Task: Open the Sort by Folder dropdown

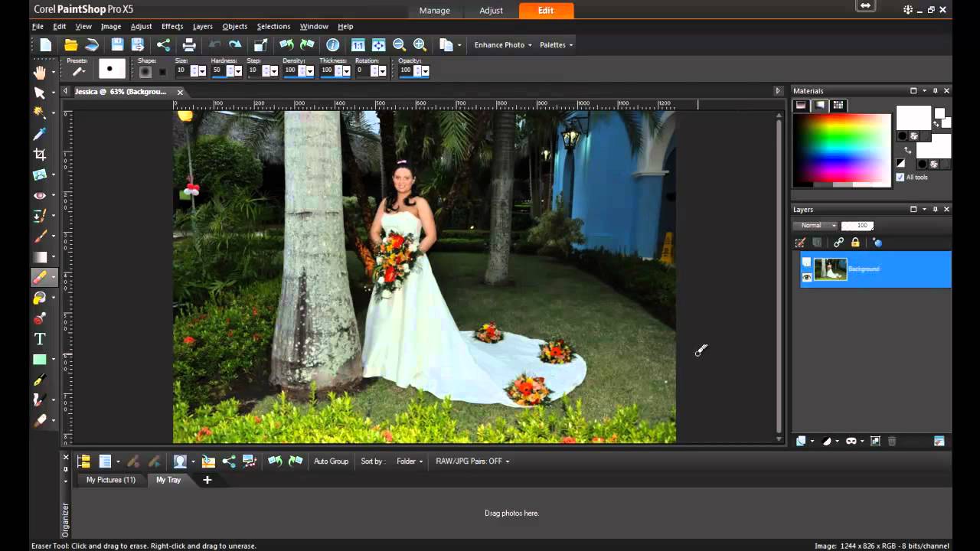Action: tap(410, 461)
